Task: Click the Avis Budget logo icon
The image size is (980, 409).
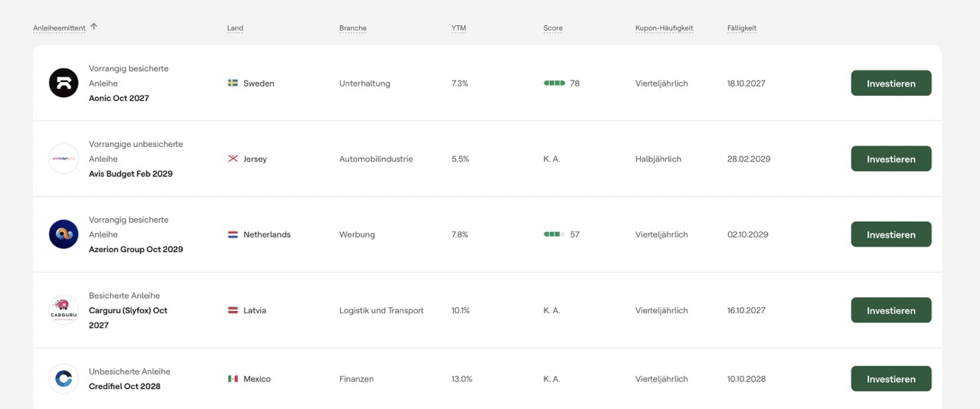Action: click(x=64, y=159)
